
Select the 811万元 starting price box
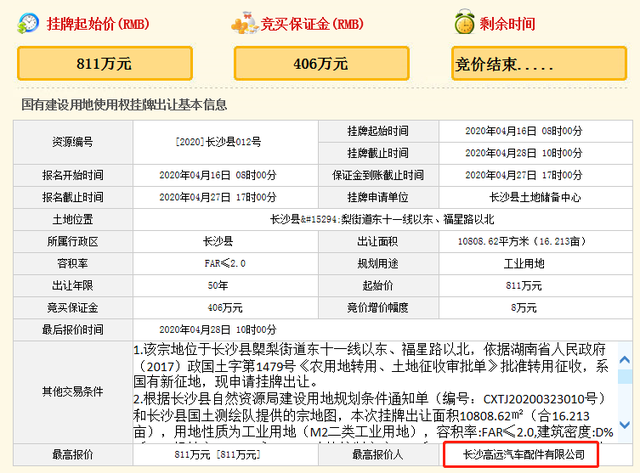104,63
